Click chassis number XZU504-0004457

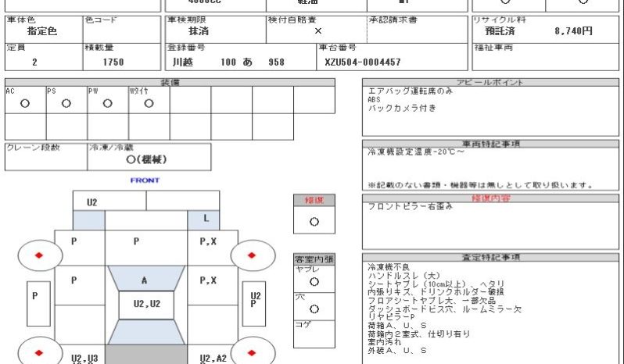tap(363, 62)
